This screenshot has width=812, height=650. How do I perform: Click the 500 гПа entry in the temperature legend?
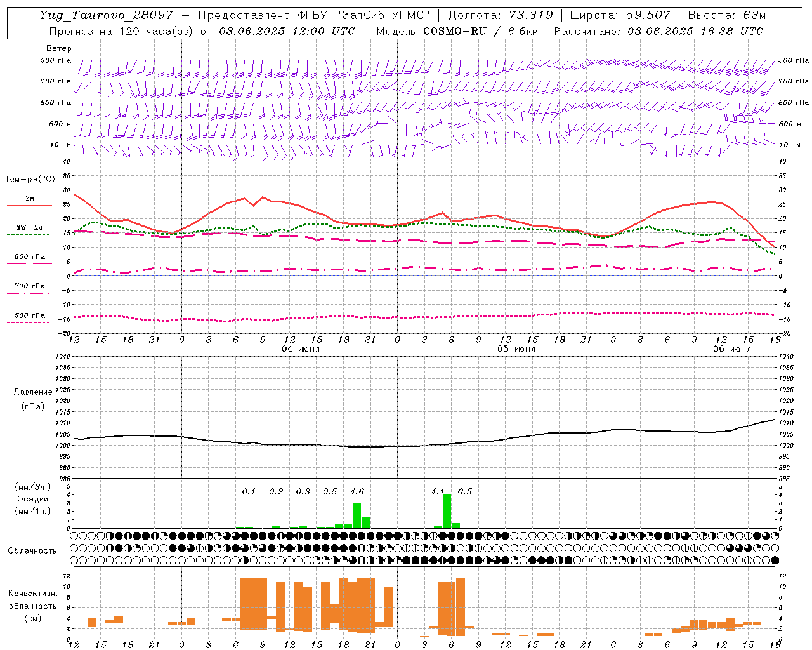(30, 315)
